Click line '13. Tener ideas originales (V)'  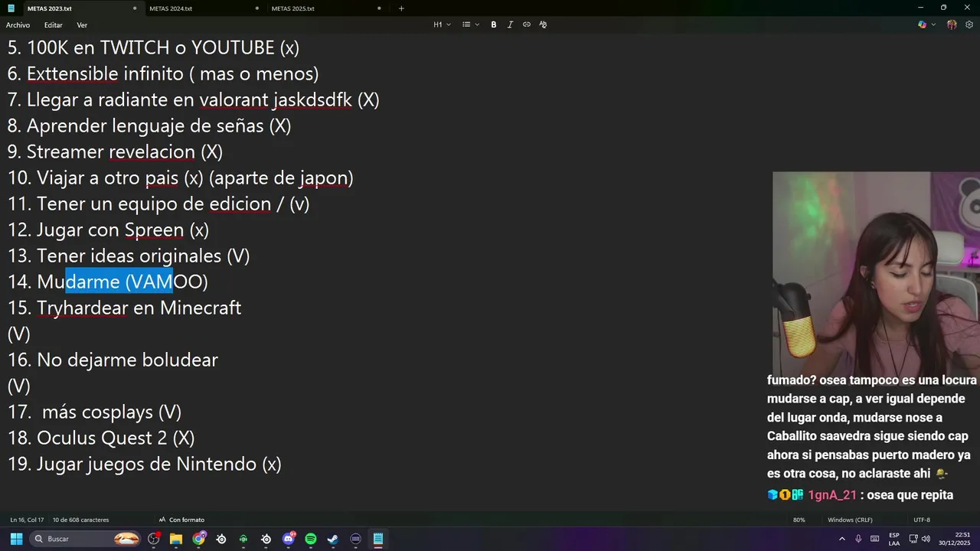129,256
